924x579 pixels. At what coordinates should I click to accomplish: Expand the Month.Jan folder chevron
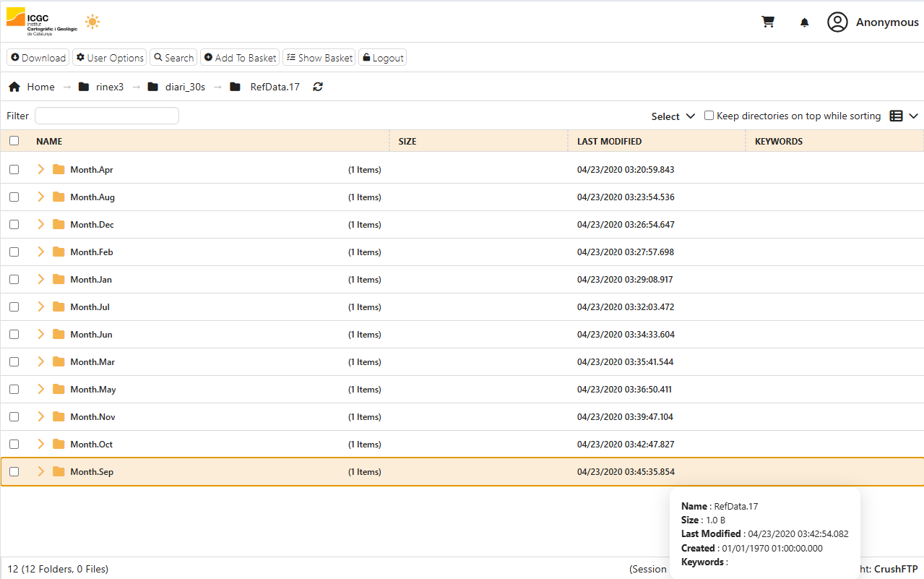(x=40, y=279)
